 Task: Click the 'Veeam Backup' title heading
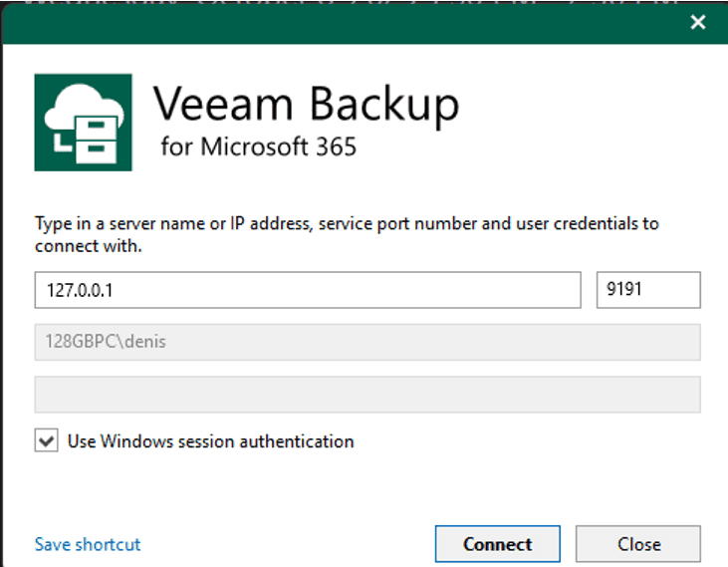click(x=306, y=104)
